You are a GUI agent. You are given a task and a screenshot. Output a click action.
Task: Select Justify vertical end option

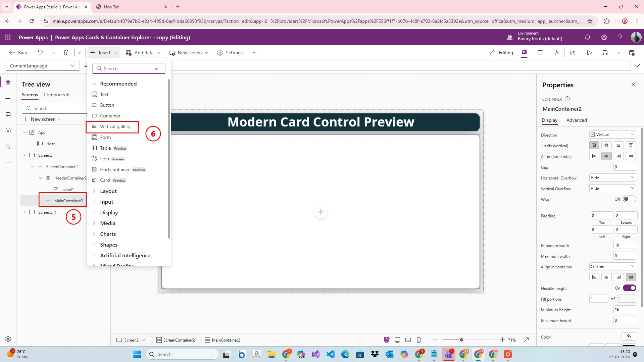619,145
